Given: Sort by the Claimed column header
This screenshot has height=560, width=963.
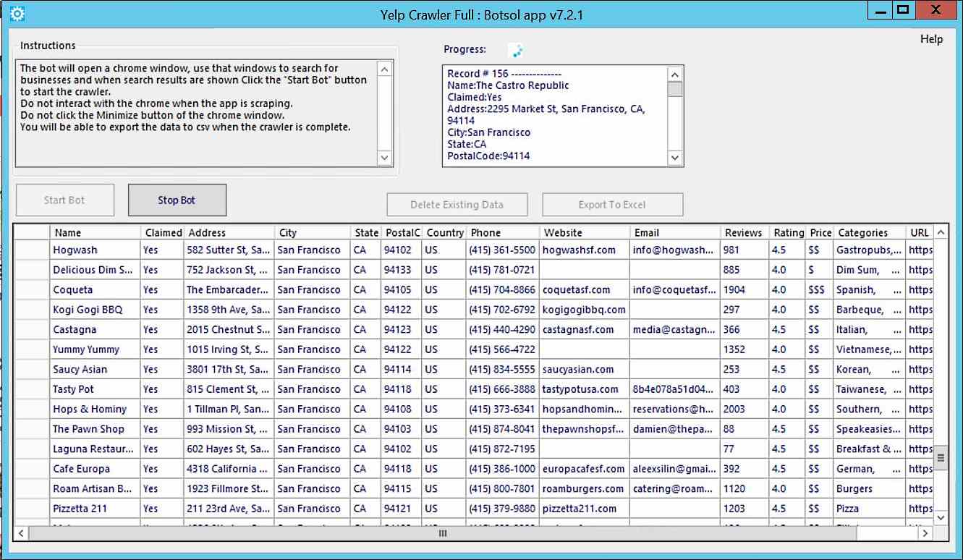Looking at the screenshot, I should point(163,233).
